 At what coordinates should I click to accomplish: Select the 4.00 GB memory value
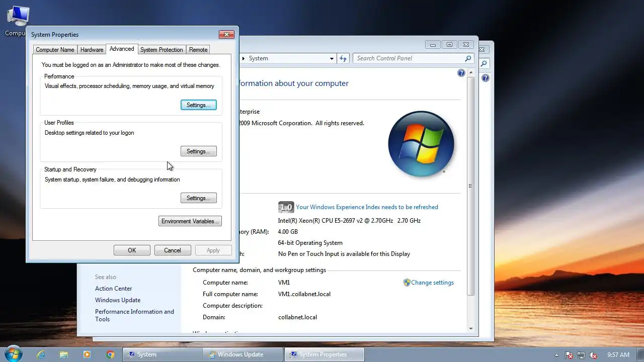click(288, 232)
